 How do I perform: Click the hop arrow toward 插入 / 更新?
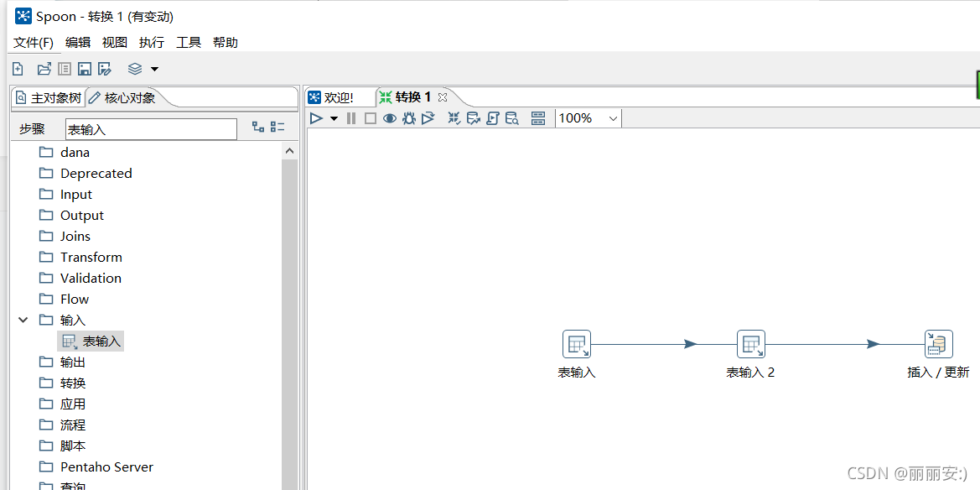(874, 344)
